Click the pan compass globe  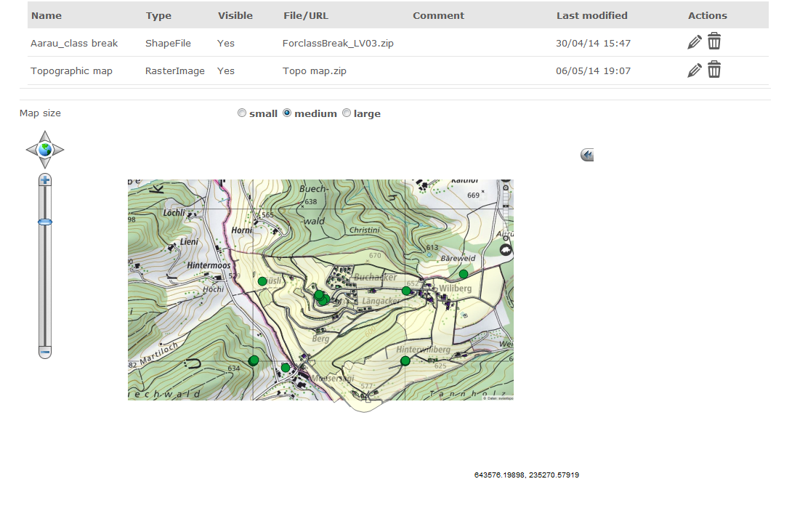tap(45, 148)
